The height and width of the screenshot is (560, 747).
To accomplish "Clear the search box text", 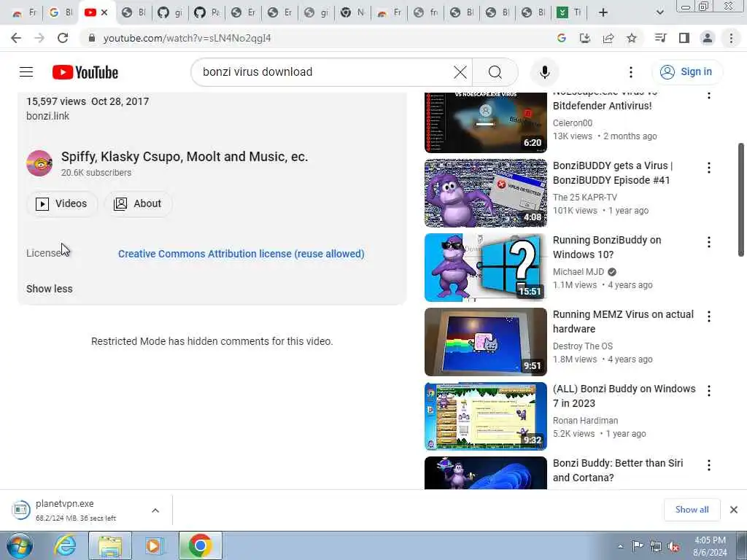I will 460,72.
